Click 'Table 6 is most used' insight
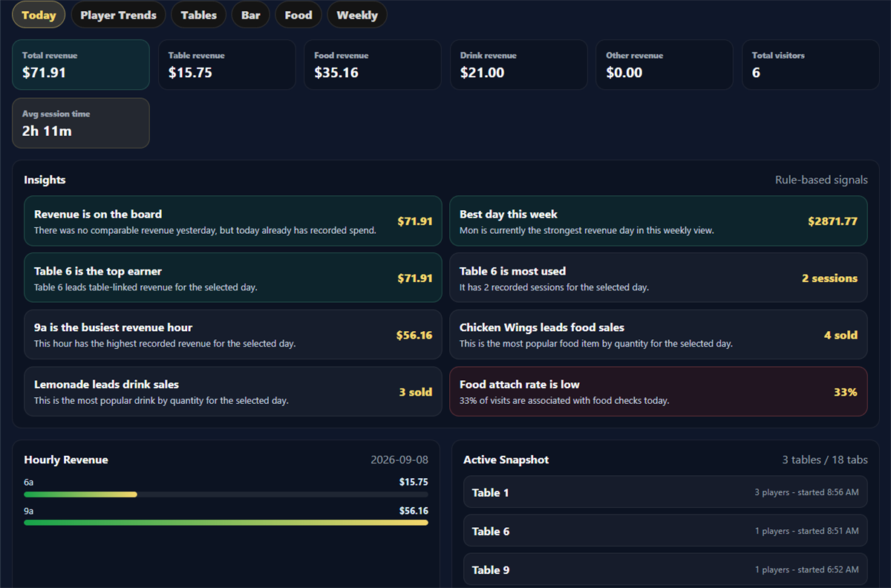891x588 pixels. point(659,278)
